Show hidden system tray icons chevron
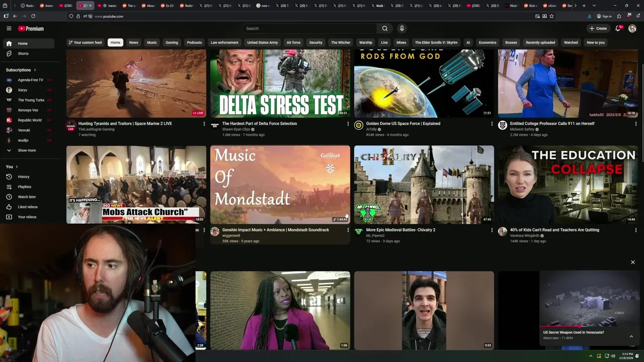Screen dimensions: 644x362 [x=591, y=356]
